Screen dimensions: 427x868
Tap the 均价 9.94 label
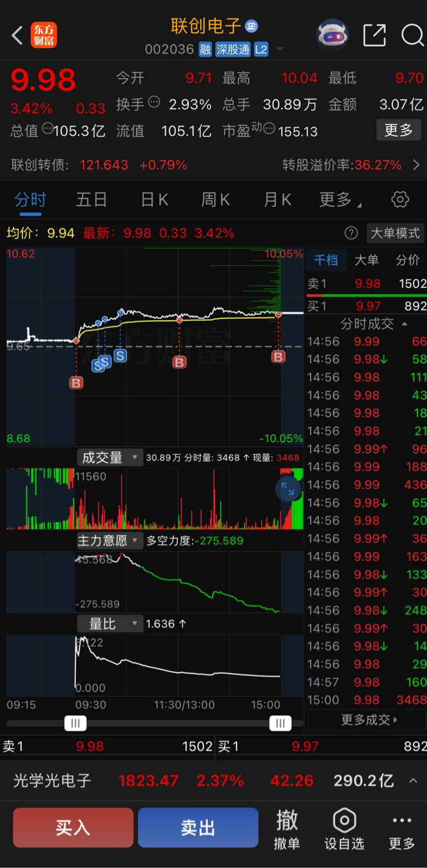tap(40, 233)
